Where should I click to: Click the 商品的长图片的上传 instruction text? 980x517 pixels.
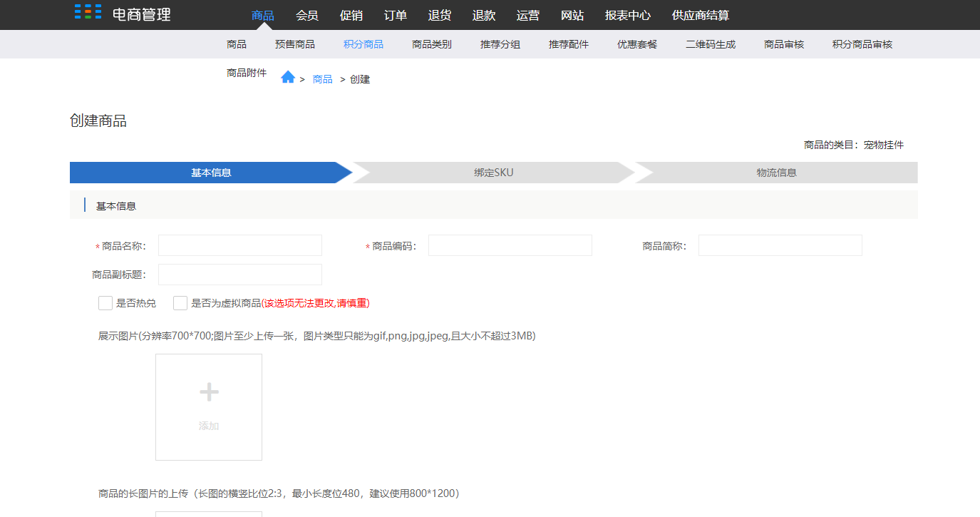(x=279, y=493)
